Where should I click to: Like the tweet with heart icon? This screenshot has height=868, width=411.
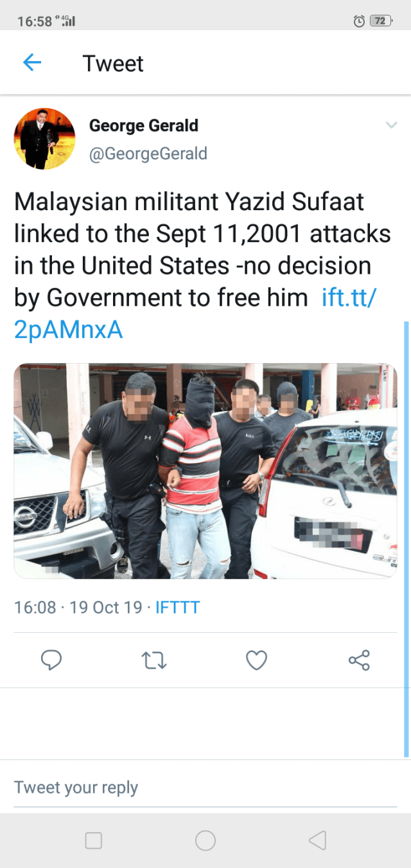pos(257,660)
